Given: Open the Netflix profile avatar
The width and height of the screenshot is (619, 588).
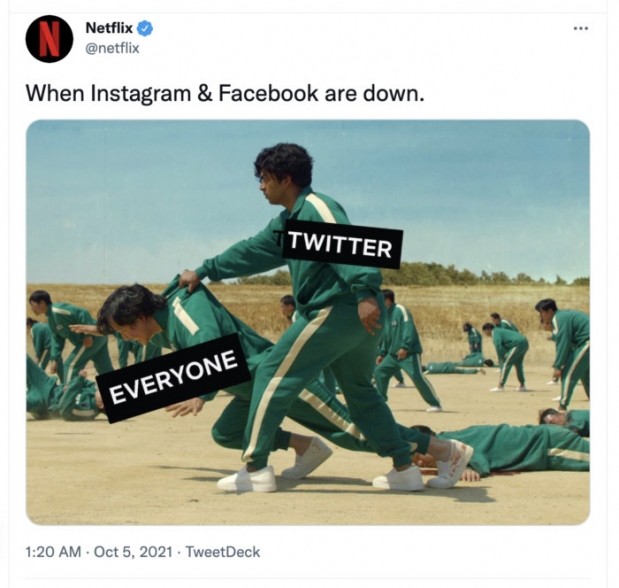Looking at the screenshot, I should (49, 39).
